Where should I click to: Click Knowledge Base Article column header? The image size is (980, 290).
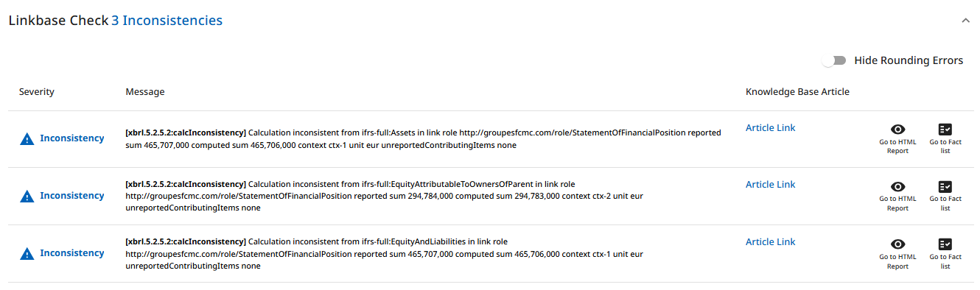pyautogui.click(x=797, y=92)
